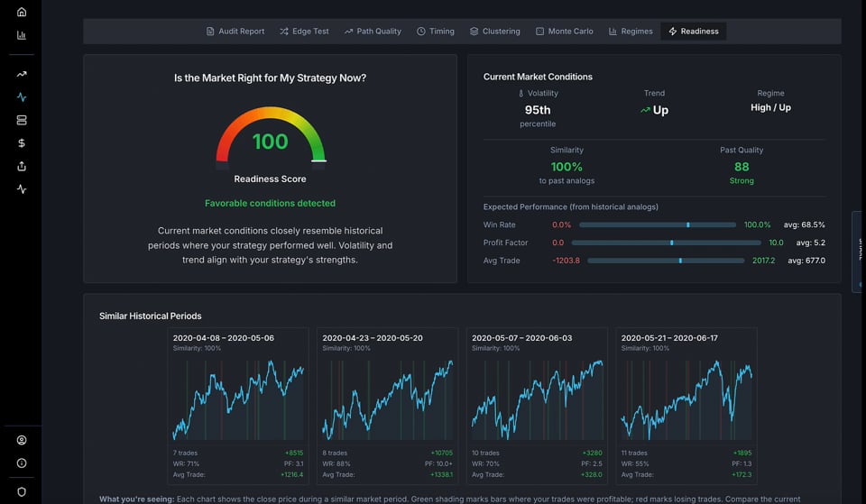
Task: Click the '+10705' profit value
Action: click(x=442, y=453)
